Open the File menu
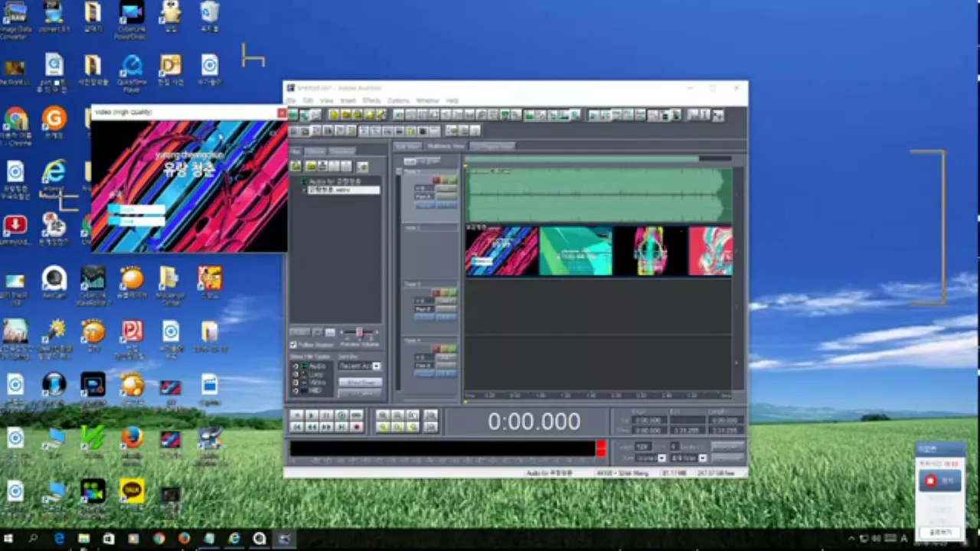This screenshot has height=551, width=980. tap(292, 100)
